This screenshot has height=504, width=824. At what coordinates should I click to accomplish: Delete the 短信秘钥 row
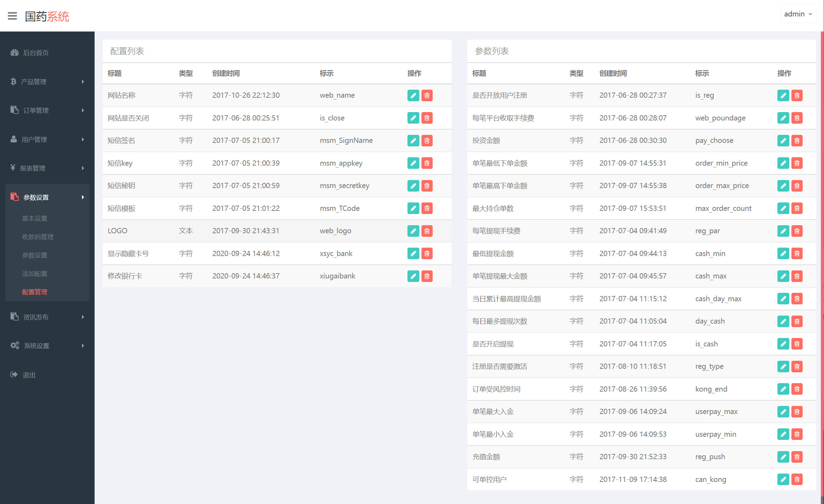click(x=427, y=186)
